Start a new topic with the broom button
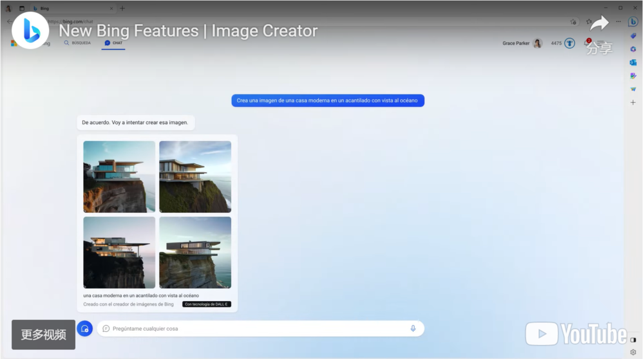The height and width of the screenshot is (359, 644). point(84,328)
